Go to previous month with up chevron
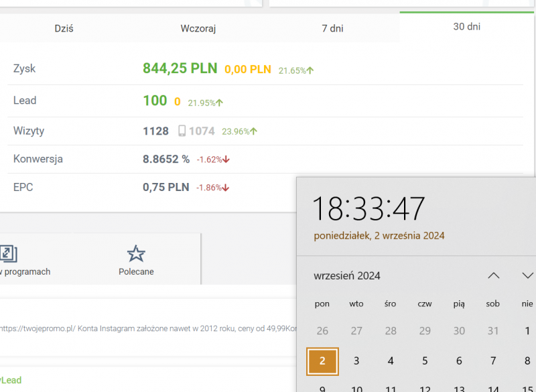The width and height of the screenshot is (536, 392). (494, 275)
